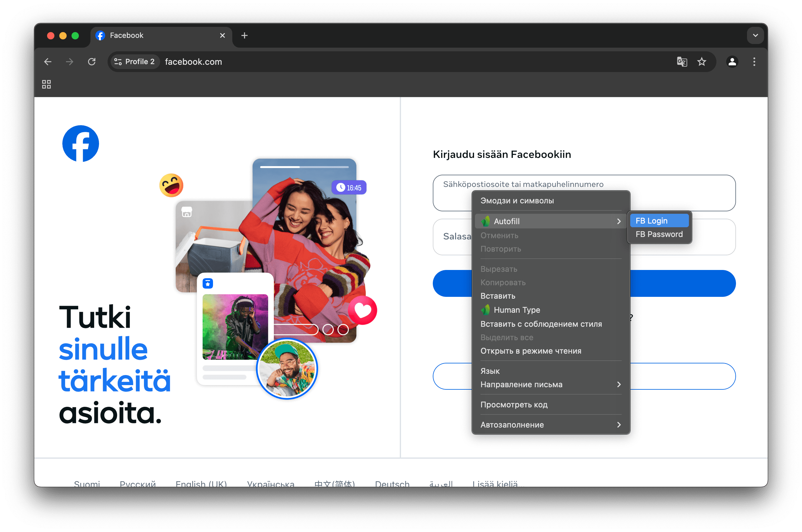The image size is (802, 532).
Task: Open a new browser tab
Action: click(x=244, y=36)
